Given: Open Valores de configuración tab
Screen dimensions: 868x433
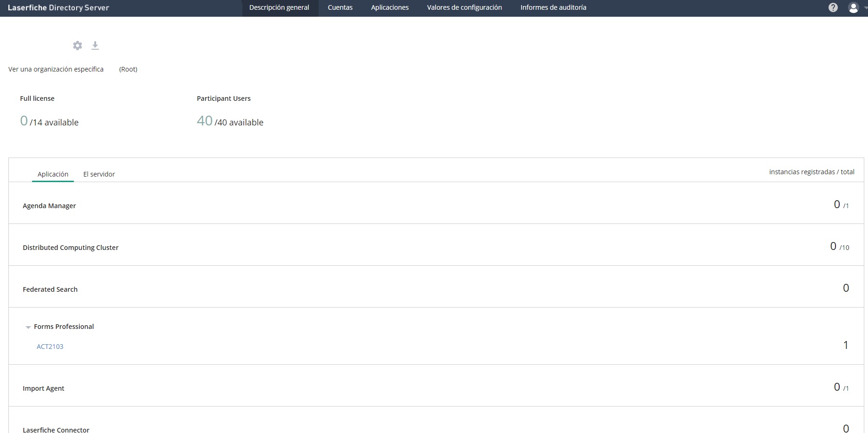Looking at the screenshot, I should point(464,7).
